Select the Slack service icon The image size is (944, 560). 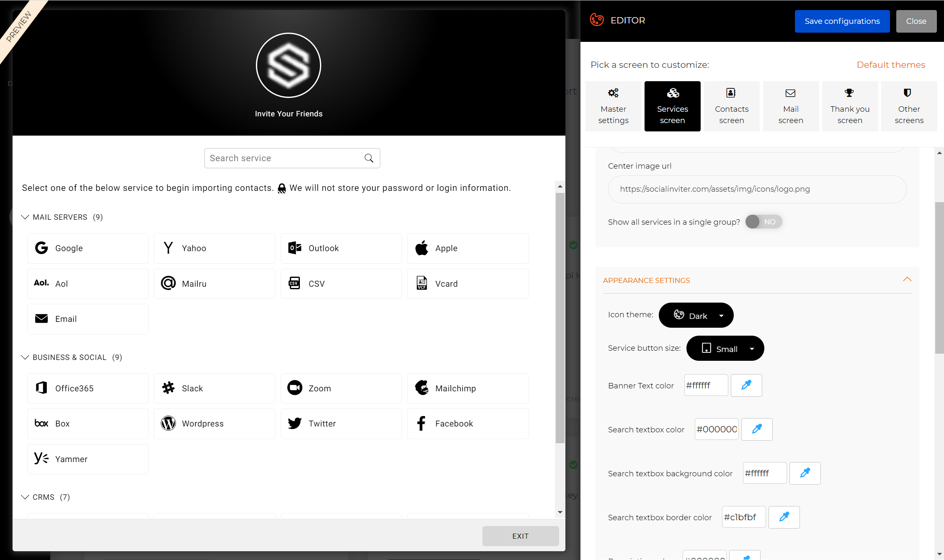coord(168,388)
